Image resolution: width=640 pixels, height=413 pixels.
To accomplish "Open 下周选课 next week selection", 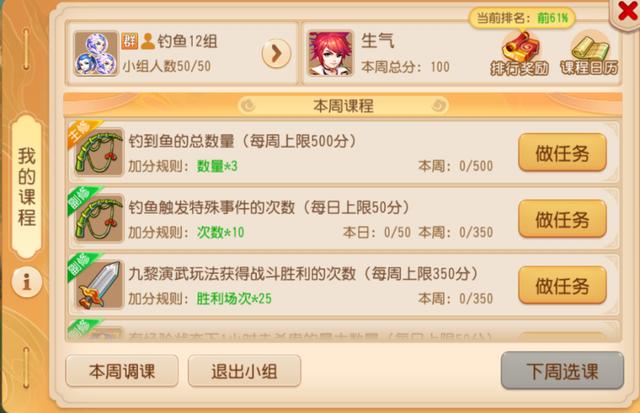I will (x=562, y=371).
